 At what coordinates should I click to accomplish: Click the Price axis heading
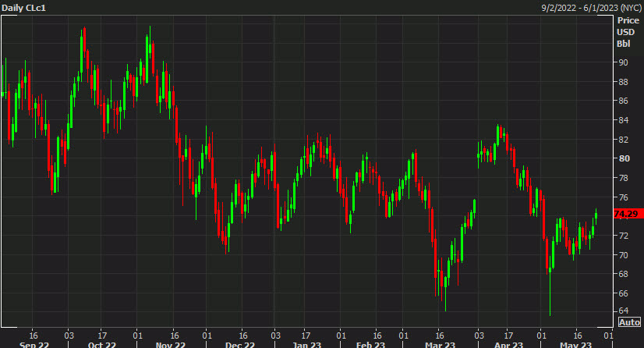pos(628,20)
